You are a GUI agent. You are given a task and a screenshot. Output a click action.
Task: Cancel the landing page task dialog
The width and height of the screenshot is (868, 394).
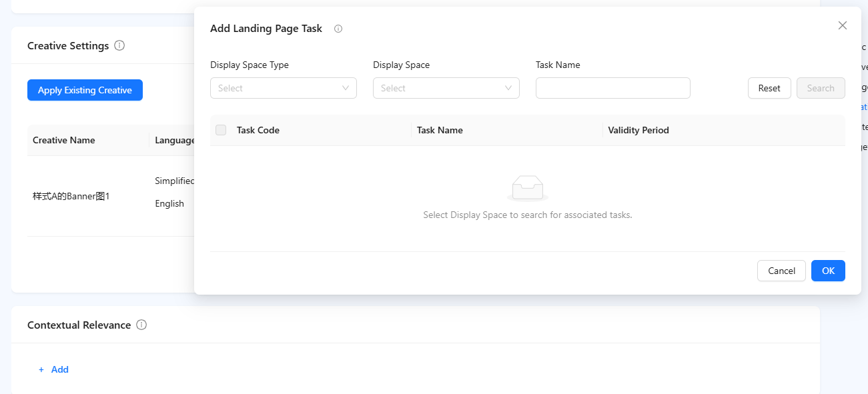tap(781, 271)
